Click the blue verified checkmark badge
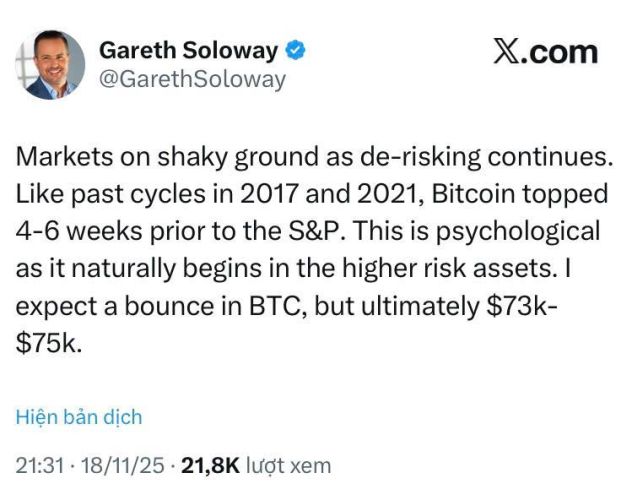Screen dimensions: 632x500 point(298,49)
